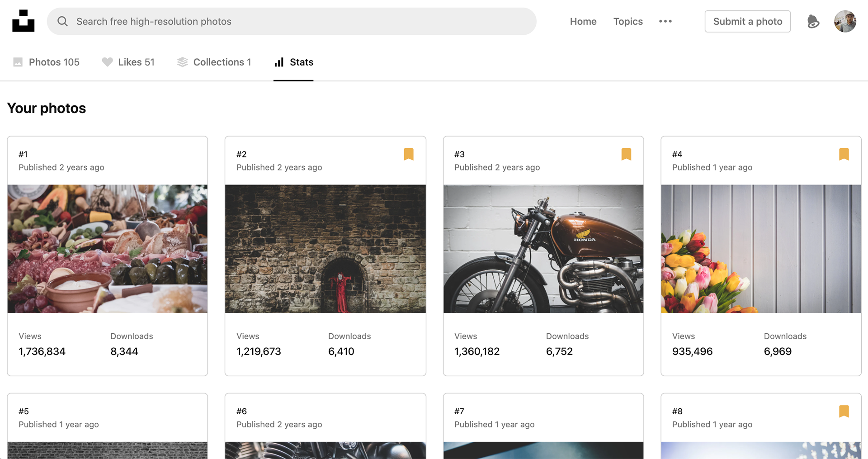Image resolution: width=868 pixels, height=459 pixels.
Task: Click the downloads count 6,752
Action: pos(560,351)
